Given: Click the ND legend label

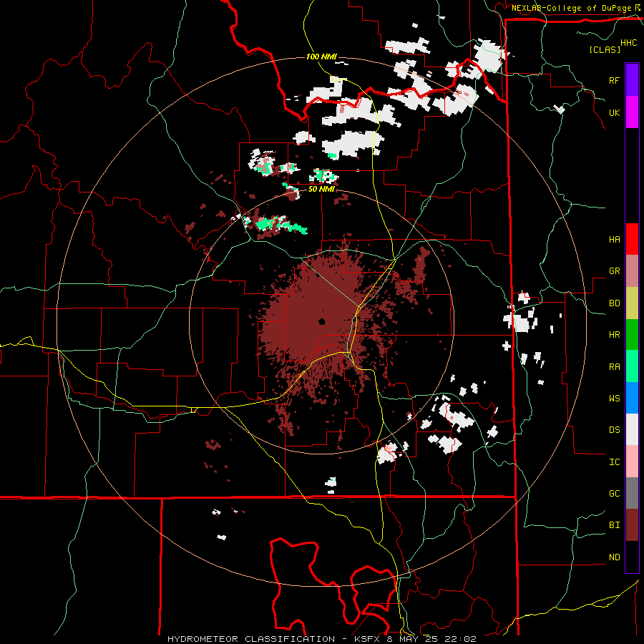Looking at the screenshot, I should click(x=614, y=557).
